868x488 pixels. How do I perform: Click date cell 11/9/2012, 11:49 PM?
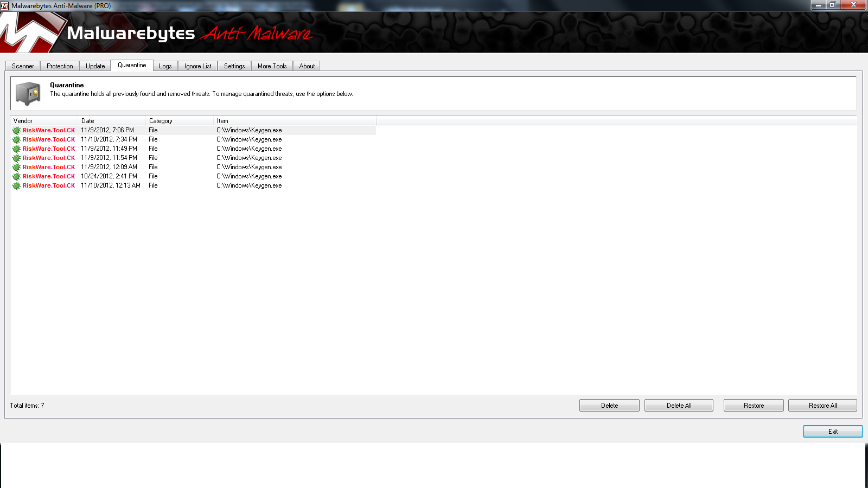(x=109, y=149)
